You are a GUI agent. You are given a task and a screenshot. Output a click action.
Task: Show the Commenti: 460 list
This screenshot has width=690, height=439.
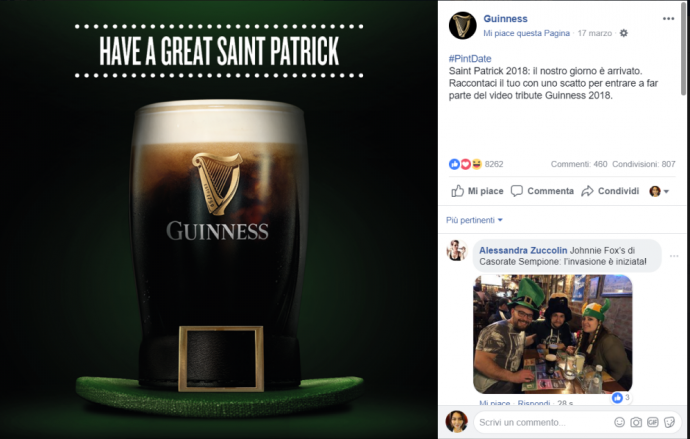[579, 164]
